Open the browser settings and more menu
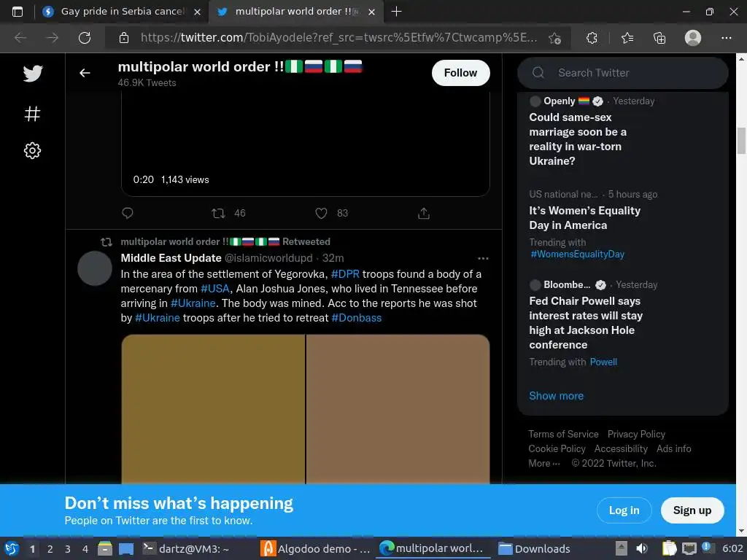 tap(726, 38)
